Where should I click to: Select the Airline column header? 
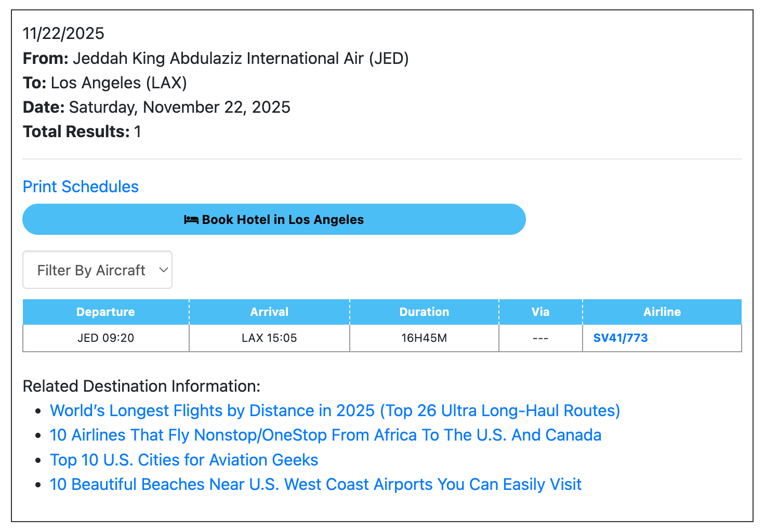(662, 312)
